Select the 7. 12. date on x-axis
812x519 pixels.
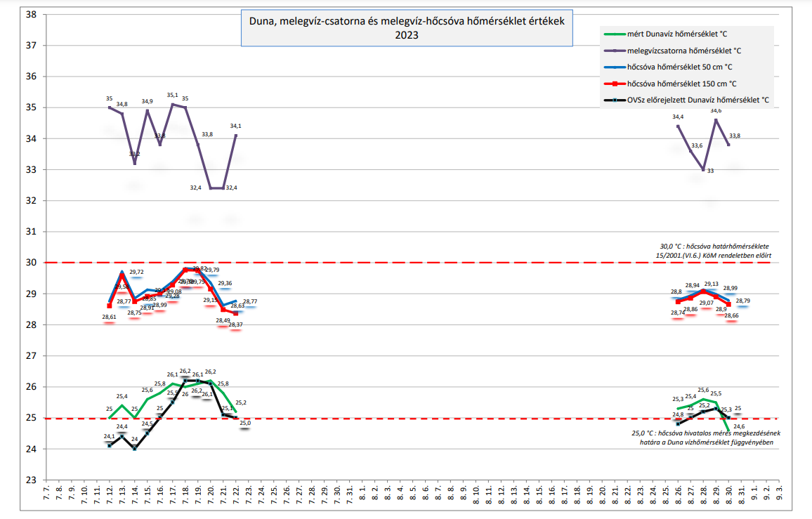point(110,494)
